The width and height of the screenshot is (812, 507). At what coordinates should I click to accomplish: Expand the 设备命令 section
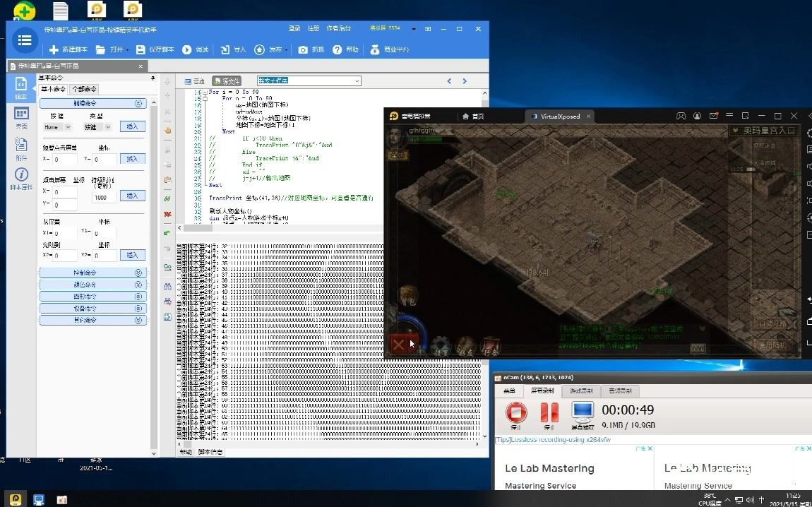coord(92,309)
